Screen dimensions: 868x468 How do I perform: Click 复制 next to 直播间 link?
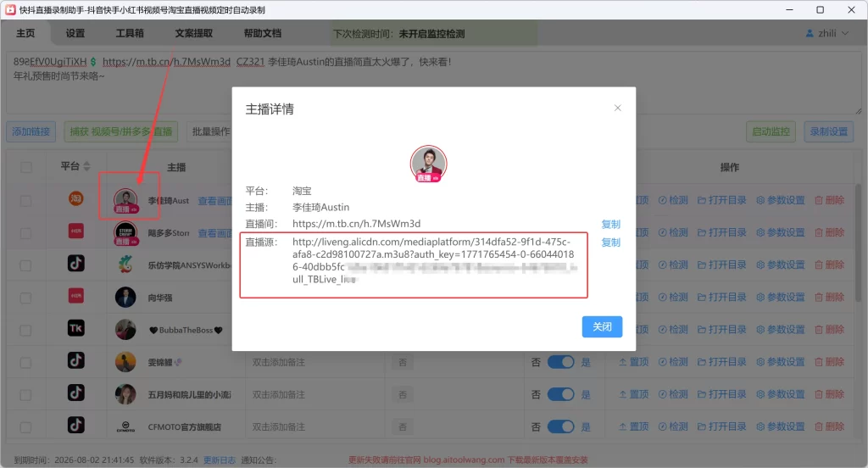click(x=610, y=225)
